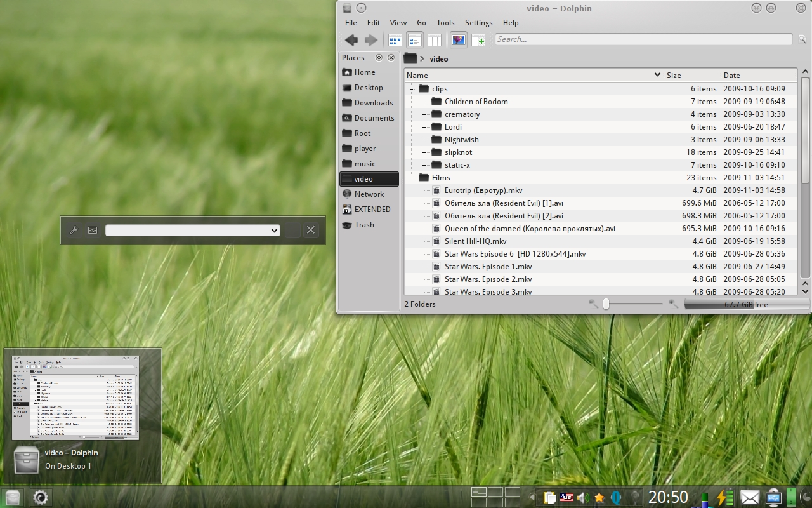Viewport: 812px width, 508px height.
Task: Click the mail envelope icon in the panel
Action: (750, 497)
